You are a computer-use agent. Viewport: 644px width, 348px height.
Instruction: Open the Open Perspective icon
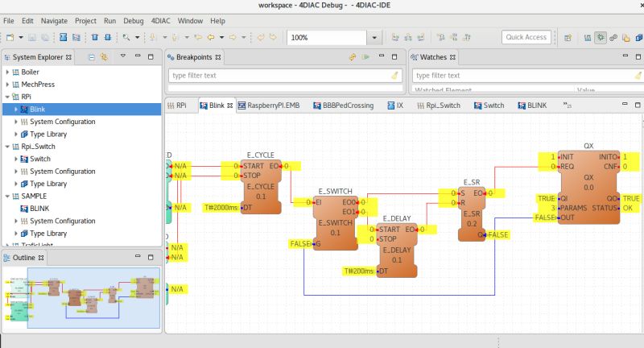pos(568,38)
